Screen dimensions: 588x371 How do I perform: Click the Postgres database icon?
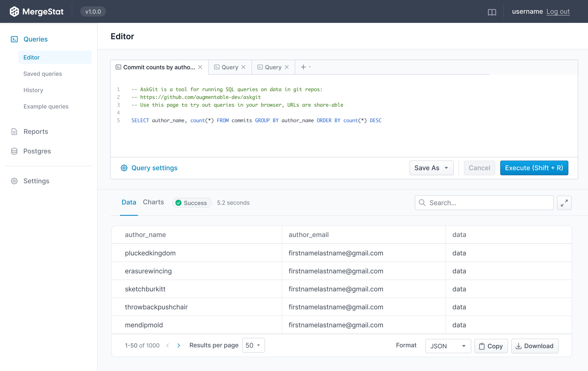(14, 151)
